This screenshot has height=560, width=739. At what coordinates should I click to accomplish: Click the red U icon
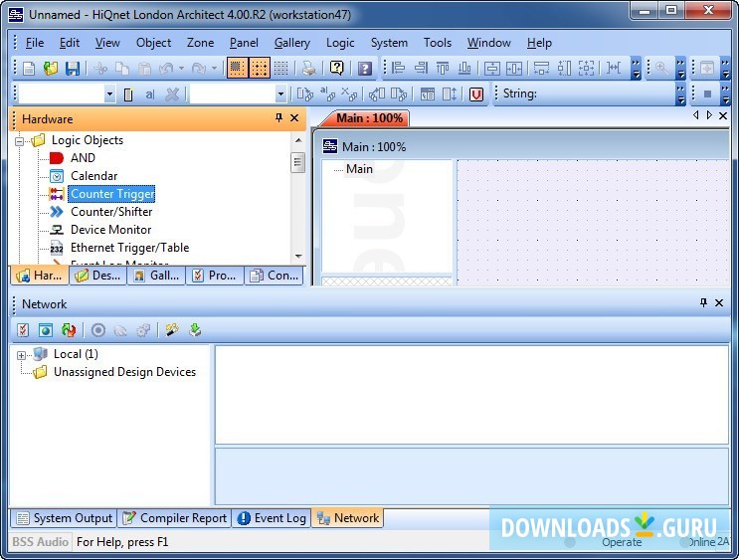[x=476, y=94]
